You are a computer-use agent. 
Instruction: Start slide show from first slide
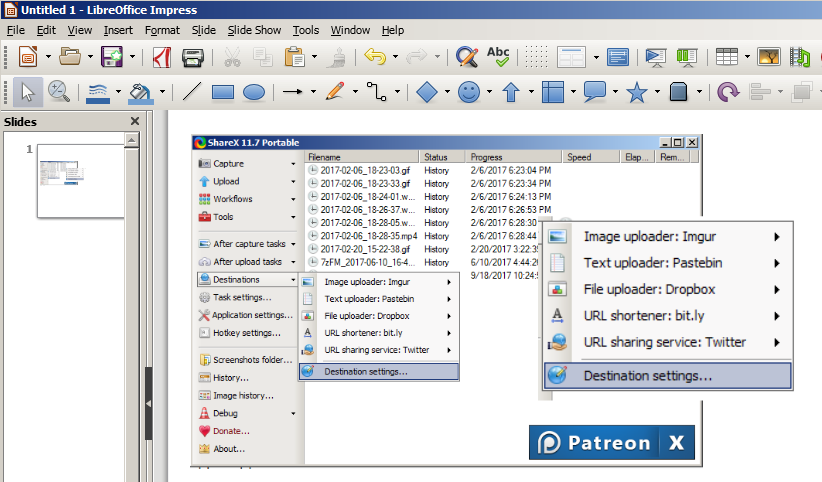655,57
